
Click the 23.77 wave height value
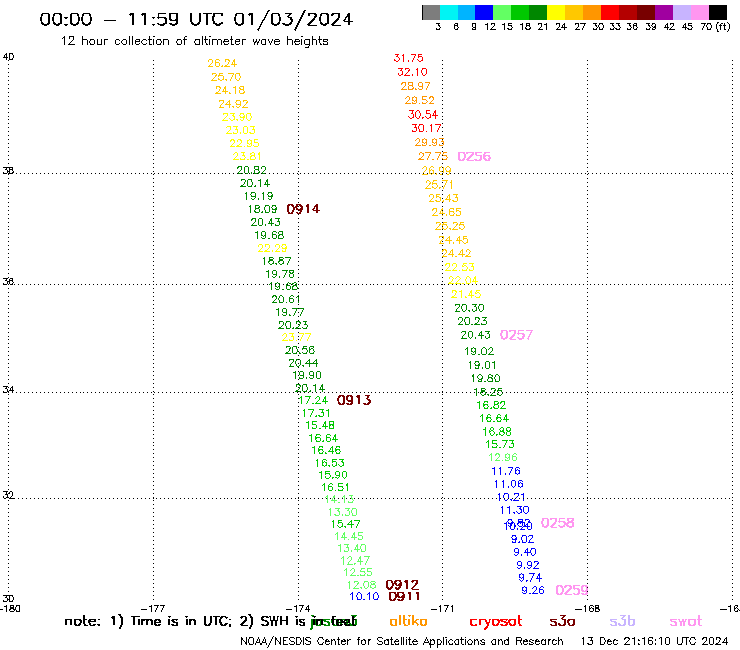coord(296,337)
